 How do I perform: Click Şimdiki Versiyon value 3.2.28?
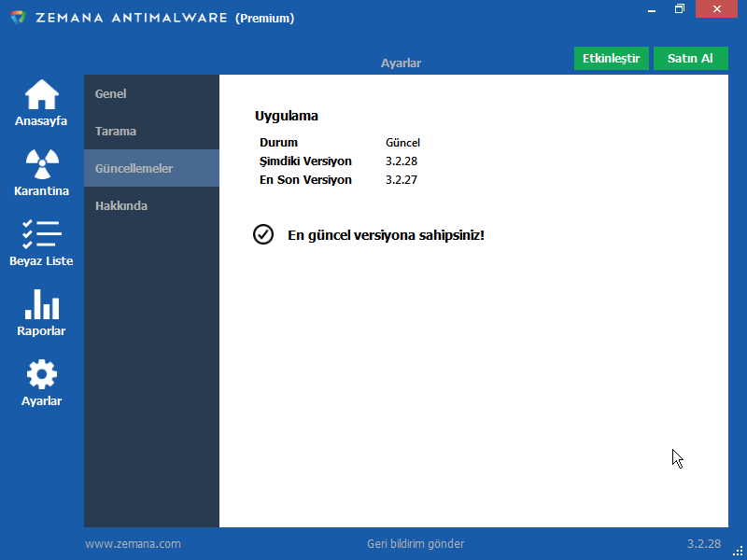tap(402, 161)
